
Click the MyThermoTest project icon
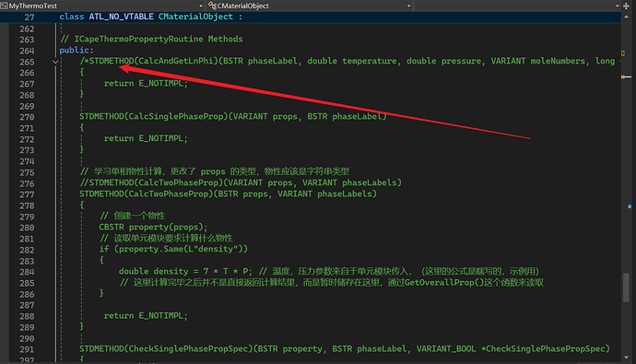pos(4,6)
